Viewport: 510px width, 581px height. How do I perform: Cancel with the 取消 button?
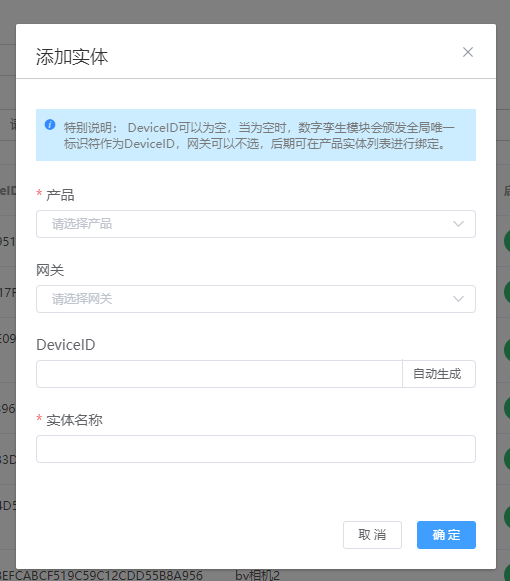tap(372, 535)
